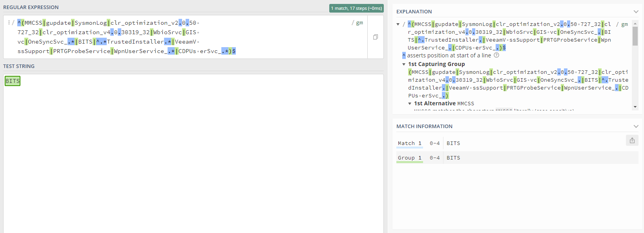
Task: Collapse the 1st Capturing Group node
Action: click(x=404, y=64)
